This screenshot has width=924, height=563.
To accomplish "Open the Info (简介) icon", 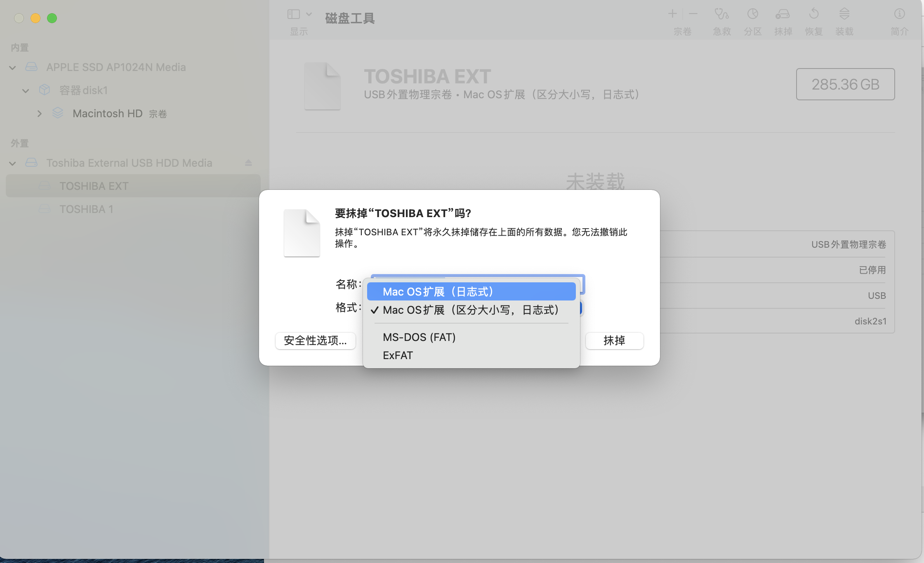I will click(x=899, y=14).
